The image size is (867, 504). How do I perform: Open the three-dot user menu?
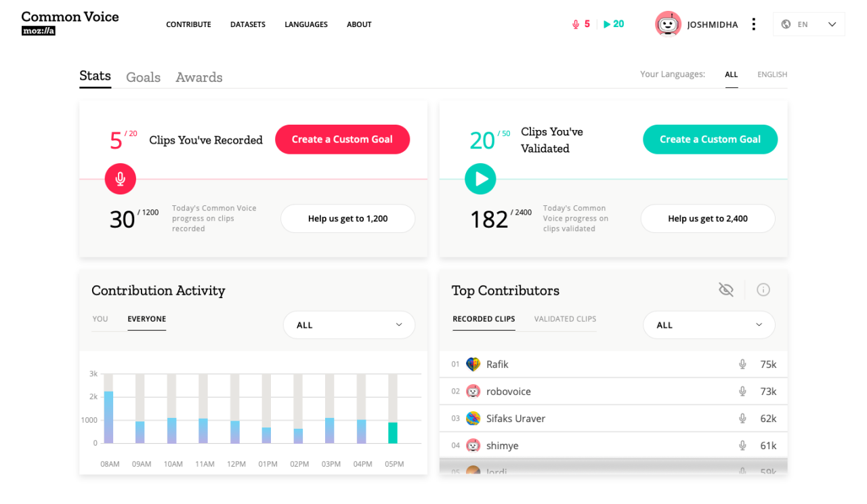(753, 24)
